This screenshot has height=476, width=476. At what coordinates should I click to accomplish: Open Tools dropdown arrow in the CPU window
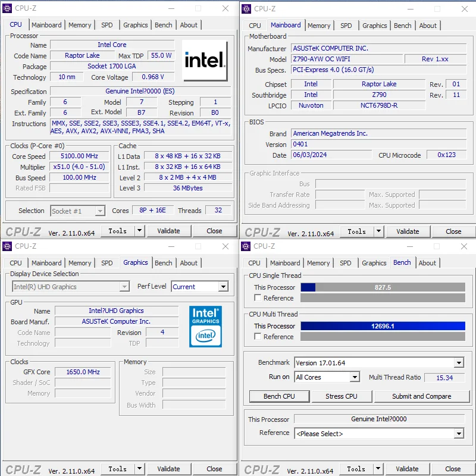[x=140, y=231]
